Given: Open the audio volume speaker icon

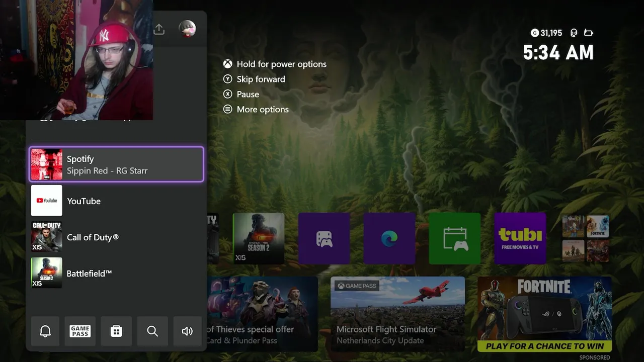Looking at the screenshot, I should pyautogui.click(x=187, y=331).
